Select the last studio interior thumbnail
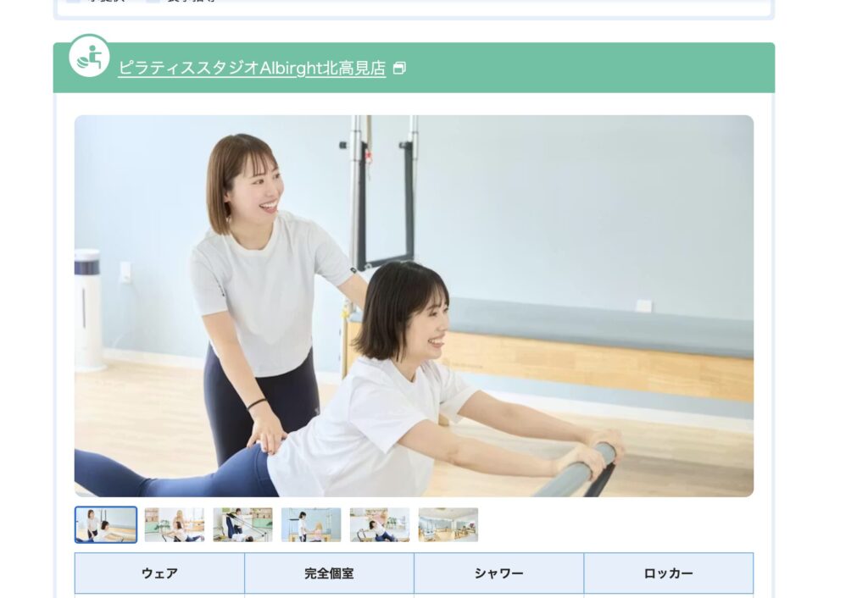 pos(450,524)
